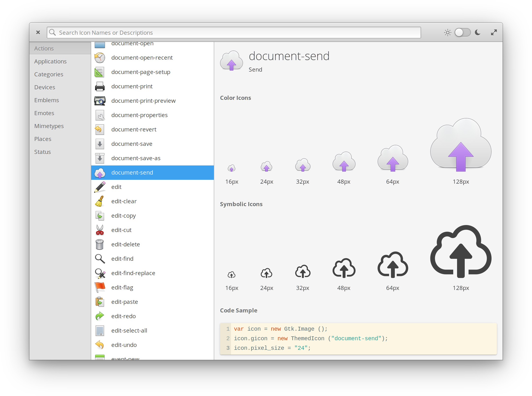Click the moon dark-mode icon
This screenshot has height=396, width=532.
pyautogui.click(x=478, y=32)
